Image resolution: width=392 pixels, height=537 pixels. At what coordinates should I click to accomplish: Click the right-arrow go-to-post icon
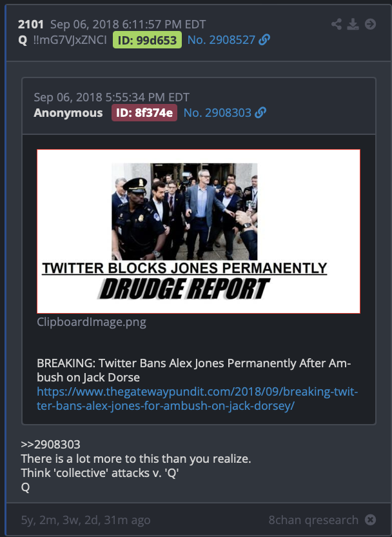[x=370, y=24]
